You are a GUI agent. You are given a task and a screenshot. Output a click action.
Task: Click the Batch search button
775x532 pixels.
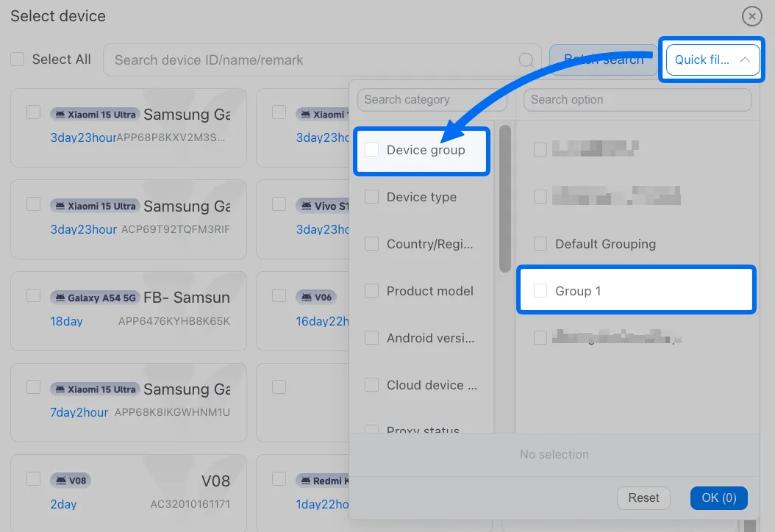[x=604, y=60]
